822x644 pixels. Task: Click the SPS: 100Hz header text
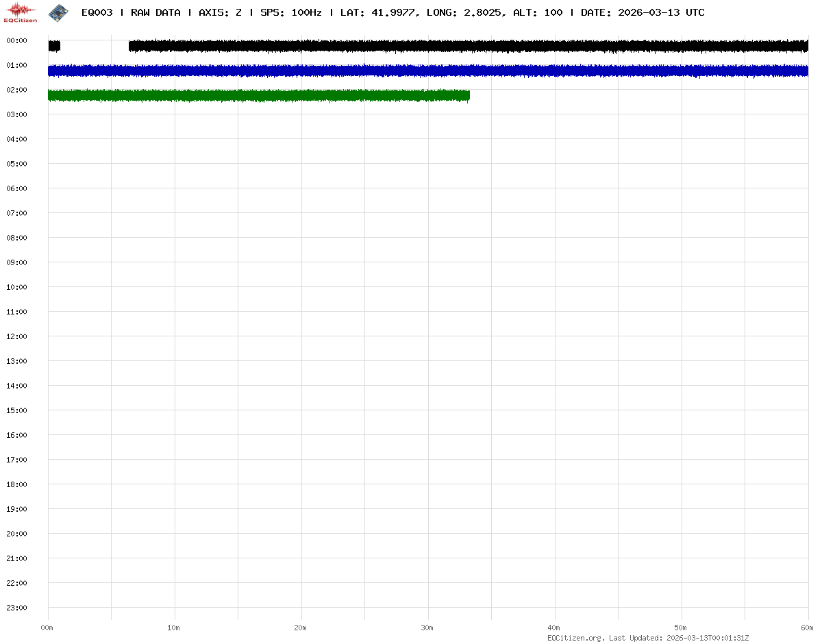pos(291,12)
